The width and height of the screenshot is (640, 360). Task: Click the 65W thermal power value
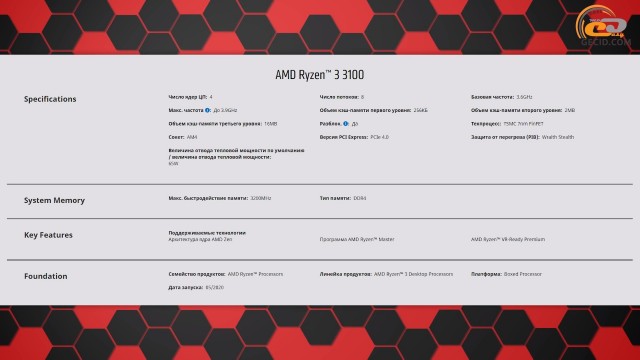pyautogui.click(x=173, y=164)
